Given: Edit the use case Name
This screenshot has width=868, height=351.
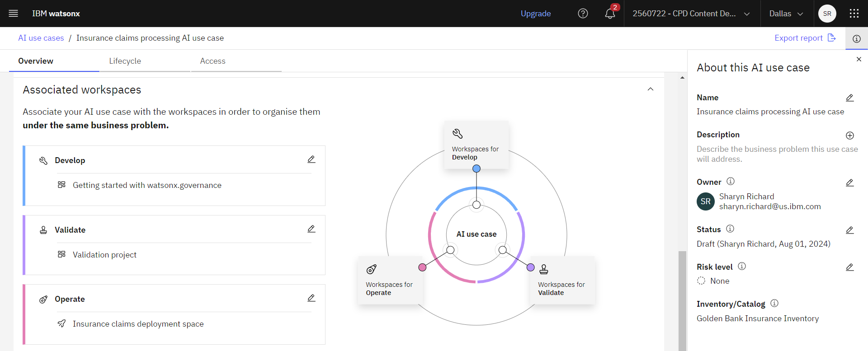Looking at the screenshot, I should tap(849, 98).
